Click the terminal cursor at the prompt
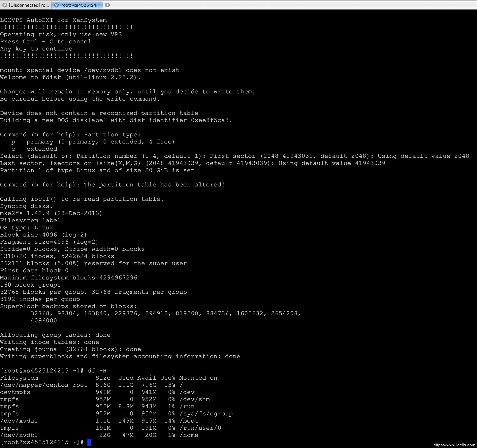477x448 pixels. [89, 442]
